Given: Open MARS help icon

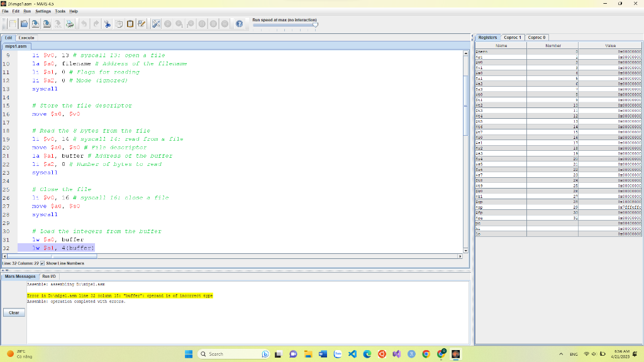Looking at the screenshot, I should 240,24.
